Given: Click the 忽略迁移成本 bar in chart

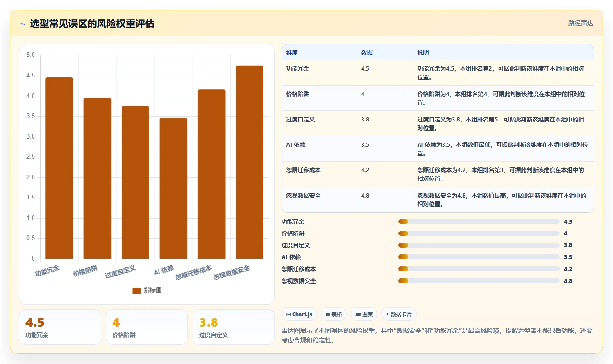Looking at the screenshot, I should (x=212, y=174).
